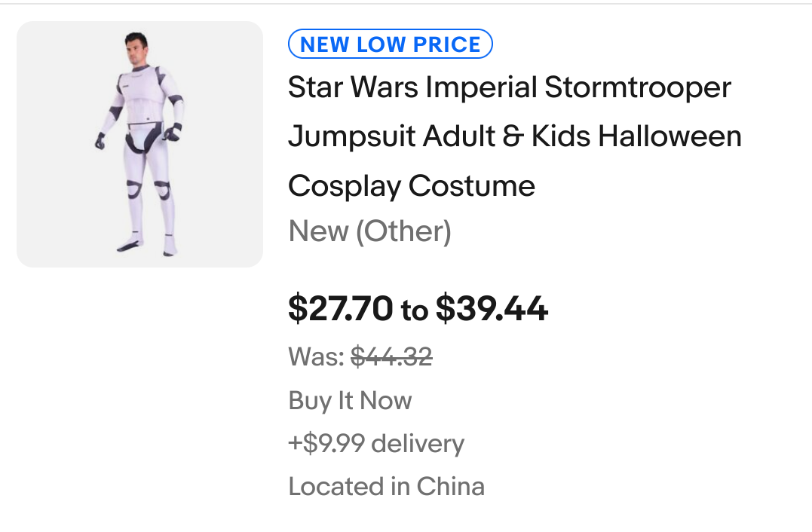
Task: Click the 'Was:' label
Action: click(x=316, y=356)
